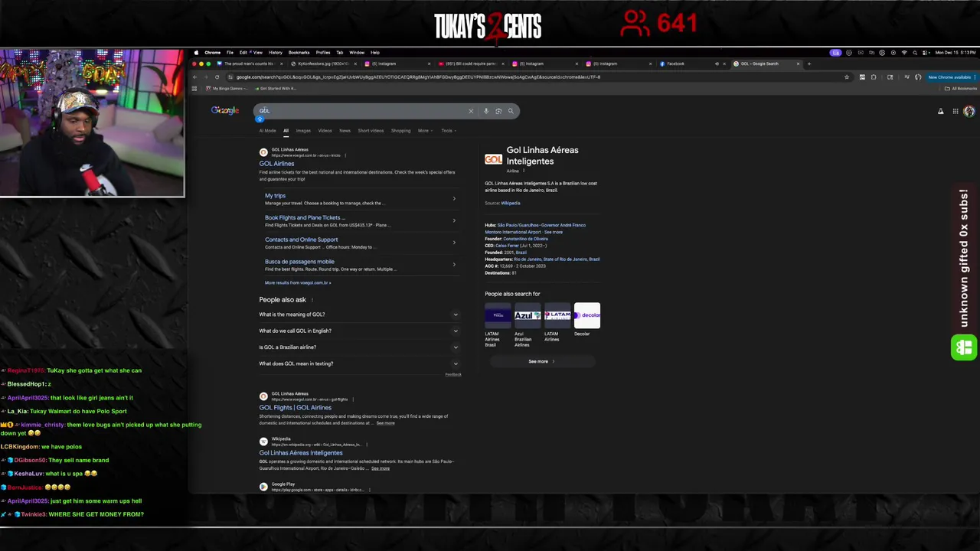This screenshot has height=551, width=980.
Task: Open the Apple menu
Action: [196, 53]
